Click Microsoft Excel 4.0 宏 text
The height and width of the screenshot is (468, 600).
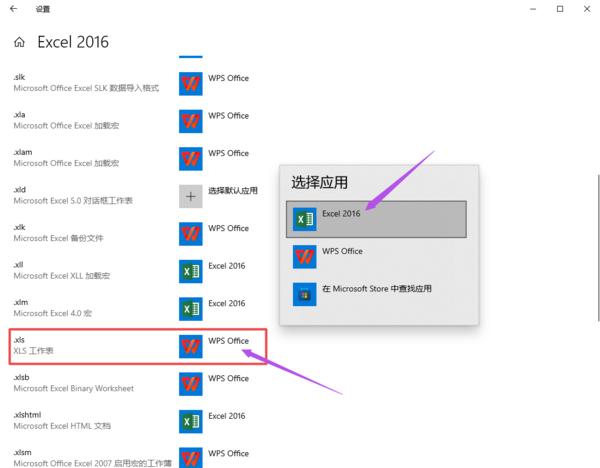point(52,313)
